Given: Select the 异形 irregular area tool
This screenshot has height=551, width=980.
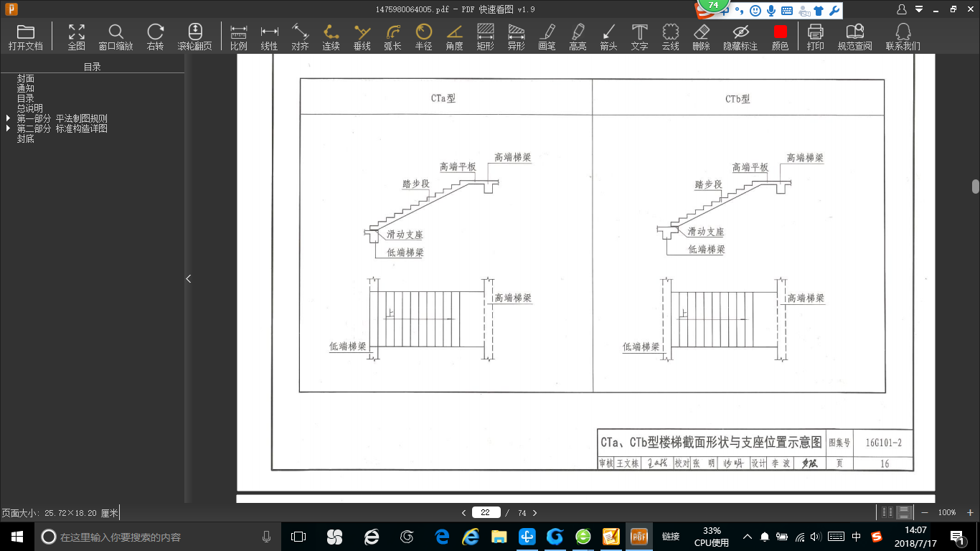Looking at the screenshot, I should pos(516,36).
